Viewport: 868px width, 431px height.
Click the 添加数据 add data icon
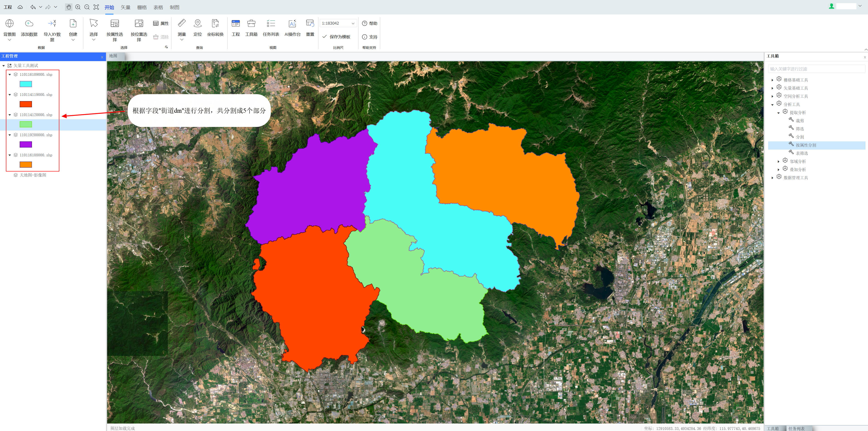pos(29,24)
